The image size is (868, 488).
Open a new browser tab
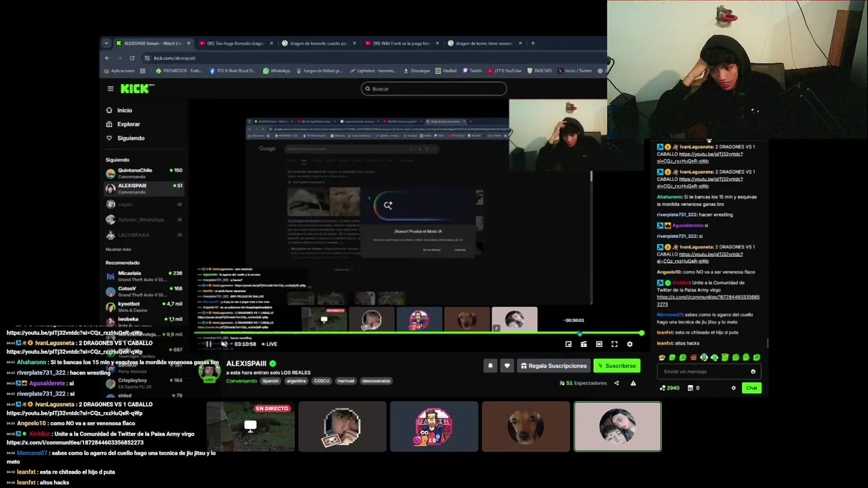click(x=533, y=43)
